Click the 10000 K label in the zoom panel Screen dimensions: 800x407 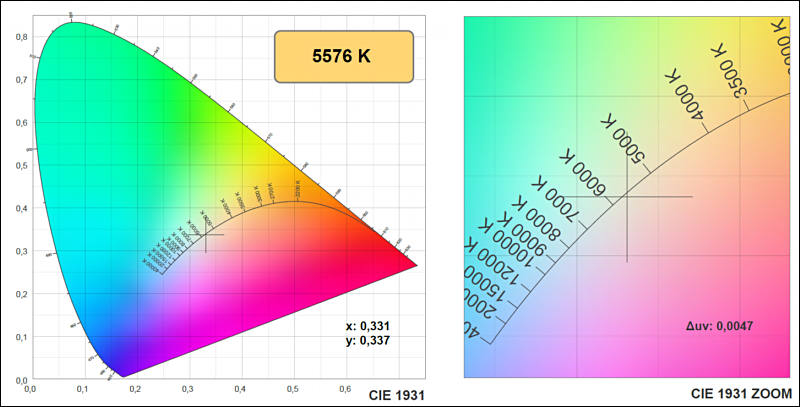pyautogui.click(x=507, y=244)
